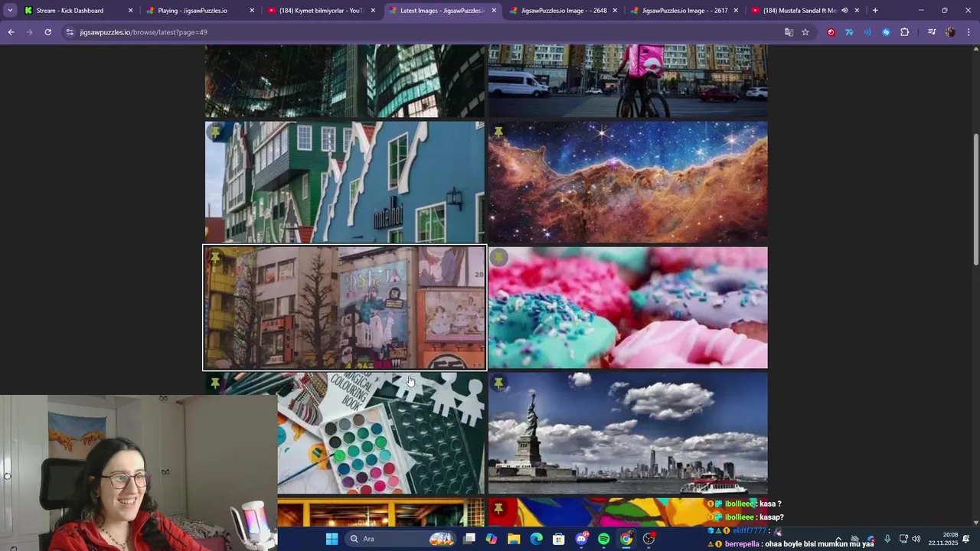The image size is (980, 551).
Task: Click the address bar URL field
Action: pos(429,32)
